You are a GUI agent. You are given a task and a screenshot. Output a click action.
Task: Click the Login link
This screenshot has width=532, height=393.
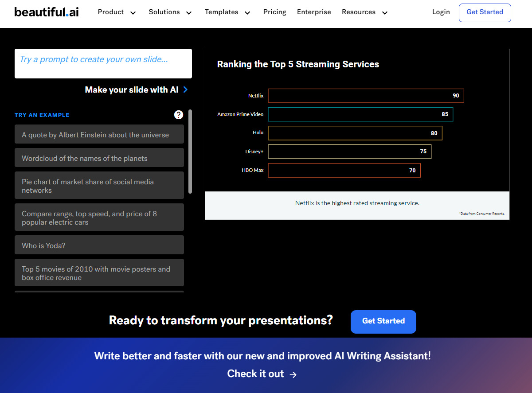point(441,12)
